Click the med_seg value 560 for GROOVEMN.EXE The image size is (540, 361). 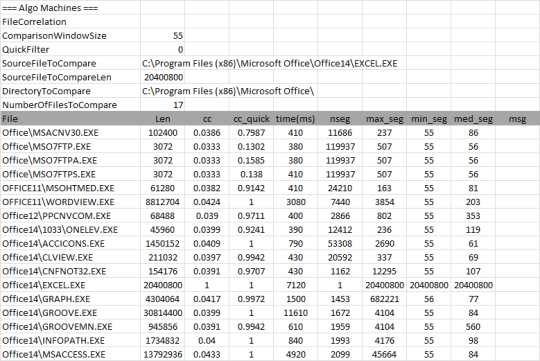(x=473, y=327)
